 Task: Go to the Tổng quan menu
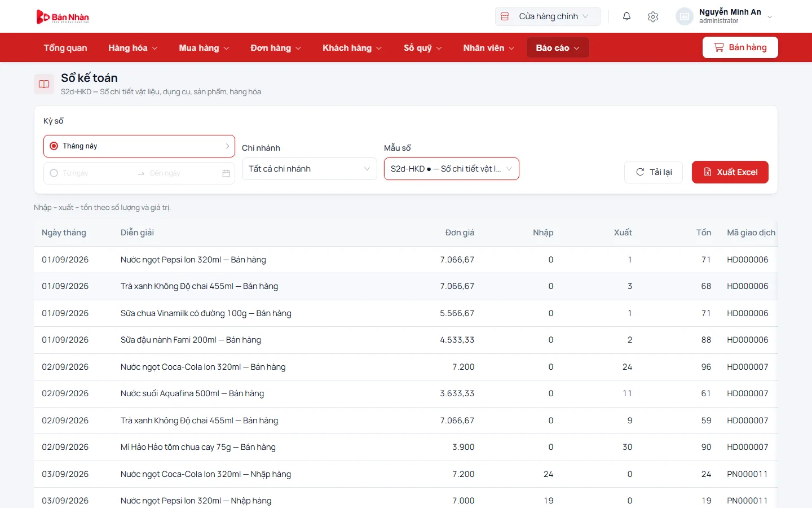pos(65,48)
